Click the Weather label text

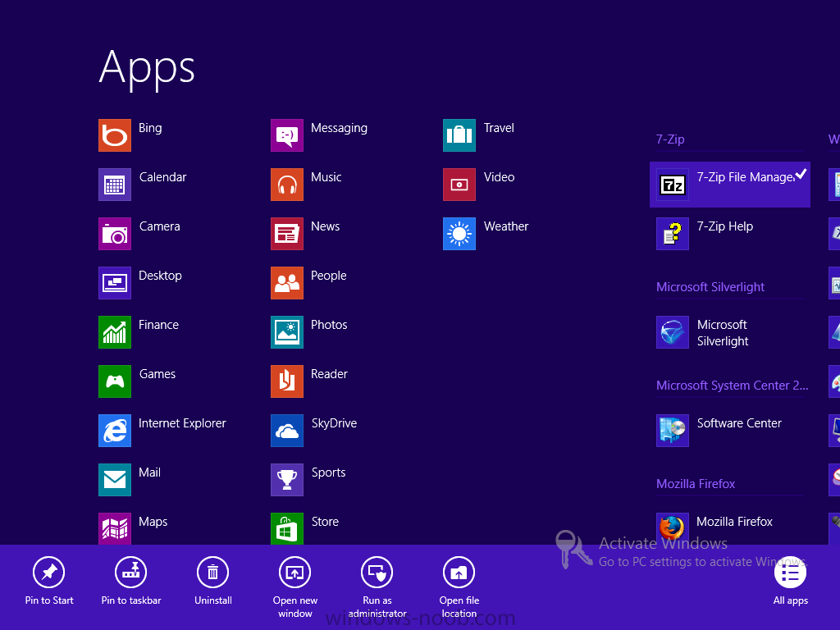[x=506, y=226]
